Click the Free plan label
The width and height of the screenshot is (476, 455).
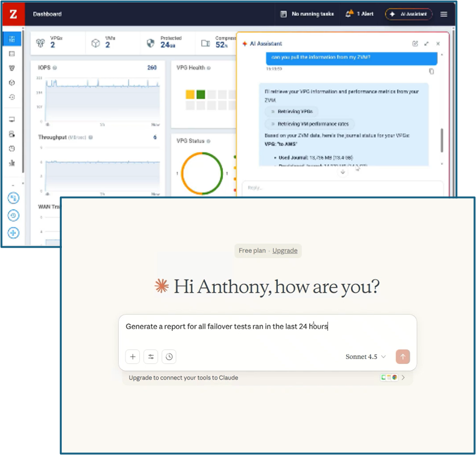pyautogui.click(x=252, y=251)
